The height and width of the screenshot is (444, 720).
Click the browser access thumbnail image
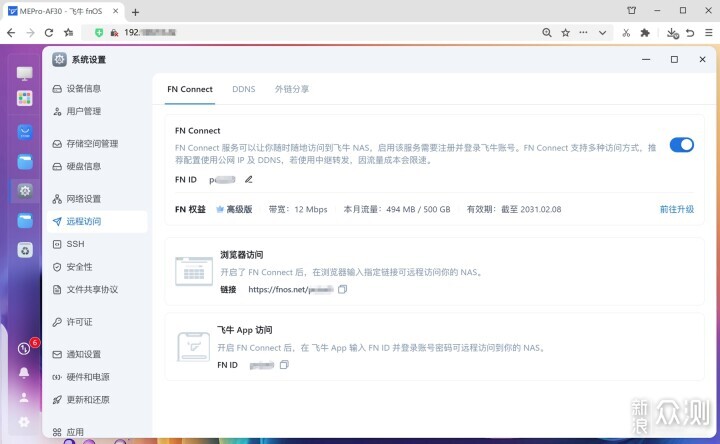point(194,271)
